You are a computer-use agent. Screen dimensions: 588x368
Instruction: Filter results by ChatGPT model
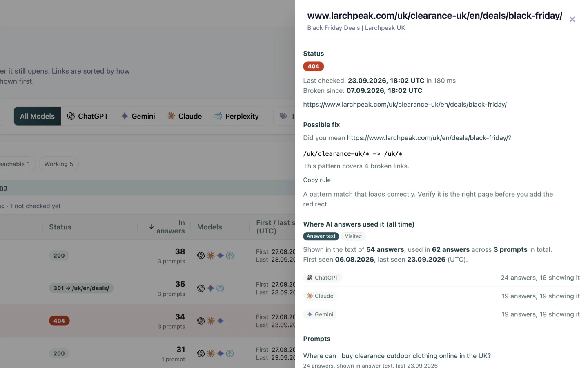[88, 116]
